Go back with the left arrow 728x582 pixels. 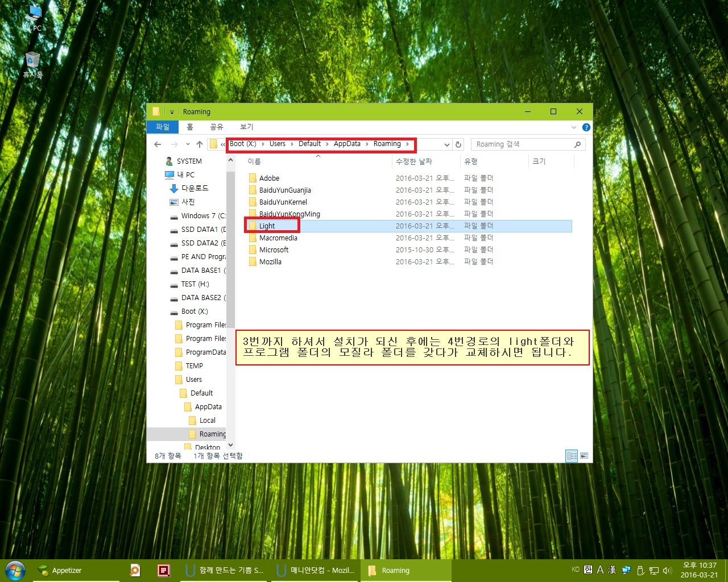click(158, 144)
